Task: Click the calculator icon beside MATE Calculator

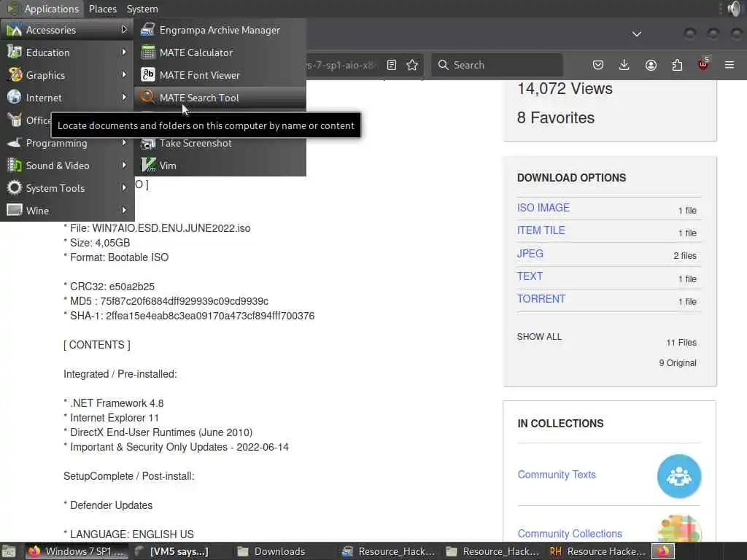Action: point(148,52)
